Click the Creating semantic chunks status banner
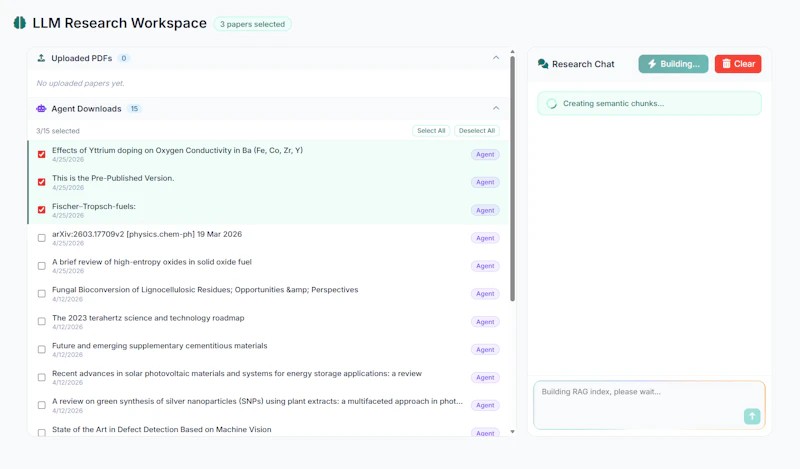Viewport: 800px width, 469px height. (x=649, y=104)
